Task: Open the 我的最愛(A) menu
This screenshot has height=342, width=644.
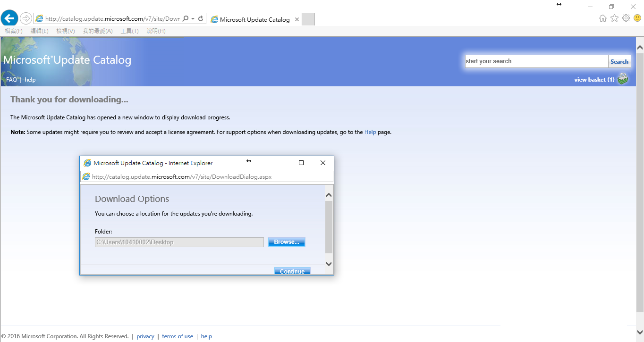Action: [x=98, y=31]
